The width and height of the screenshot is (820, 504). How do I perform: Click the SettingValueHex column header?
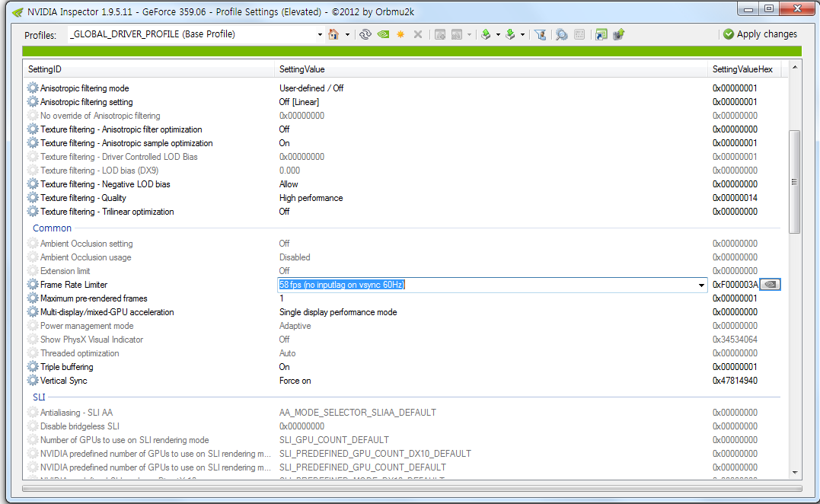[744, 69]
